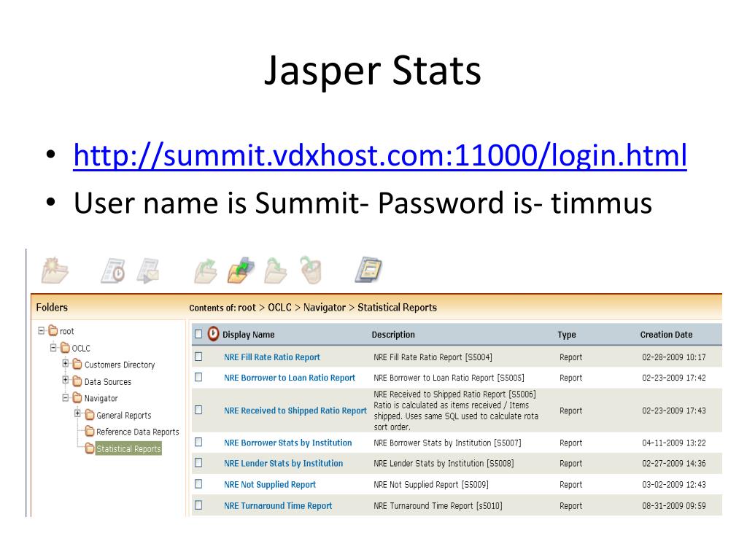The width and height of the screenshot is (747, 560).
Task: Click the Statistical Reports folder icon
Action: [x=90, y=448]
